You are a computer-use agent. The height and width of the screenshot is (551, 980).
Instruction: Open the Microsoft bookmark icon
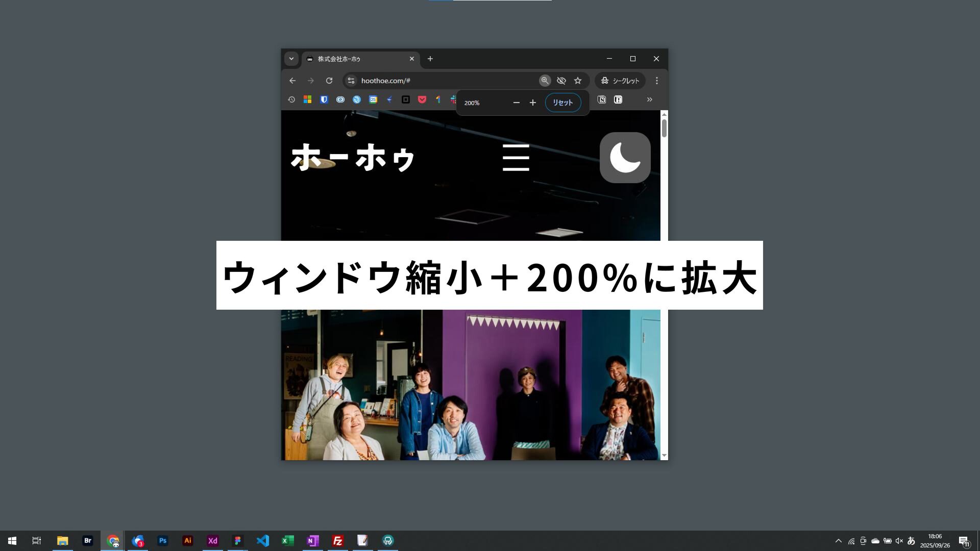pos(307,99)
